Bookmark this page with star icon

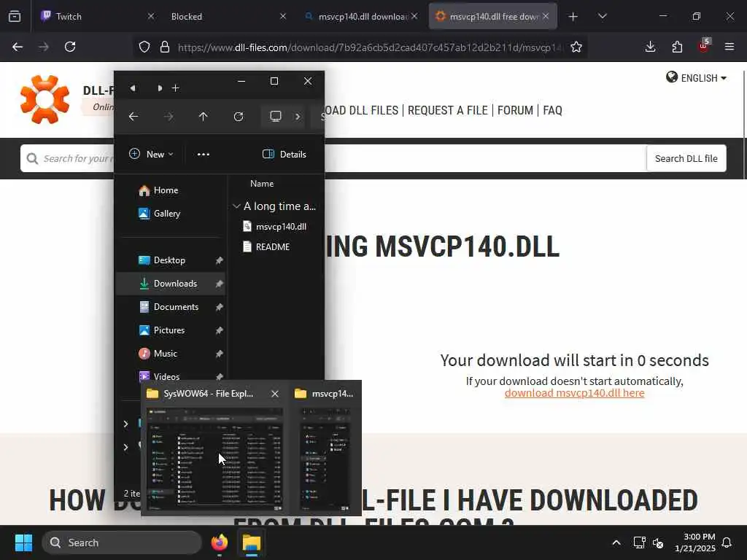tap(576, 47)
